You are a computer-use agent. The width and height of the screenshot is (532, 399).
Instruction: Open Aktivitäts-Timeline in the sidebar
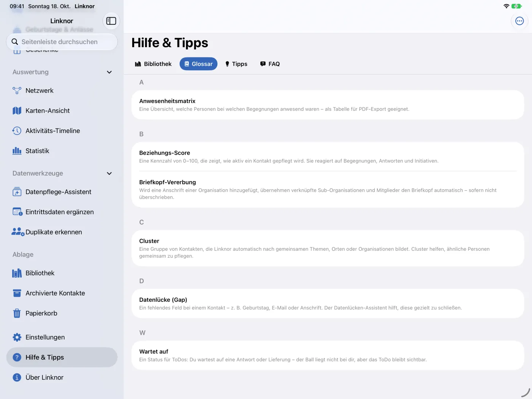click(62, 131)
